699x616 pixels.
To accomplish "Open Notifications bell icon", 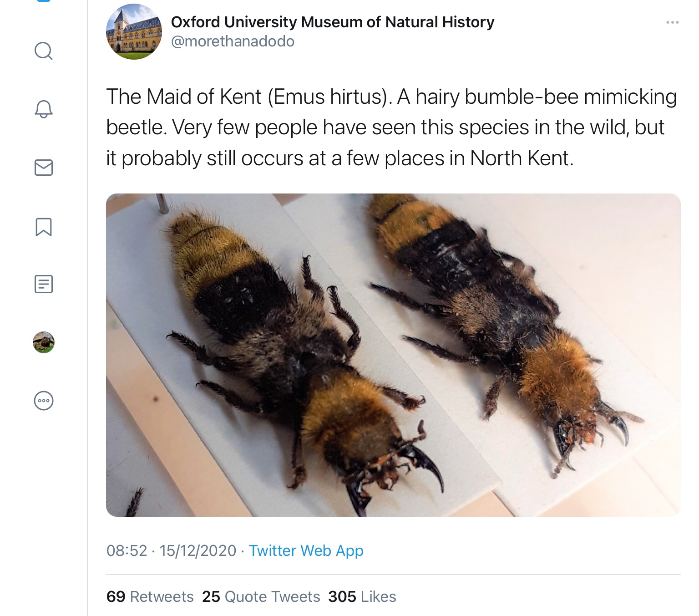I will 44,109.
